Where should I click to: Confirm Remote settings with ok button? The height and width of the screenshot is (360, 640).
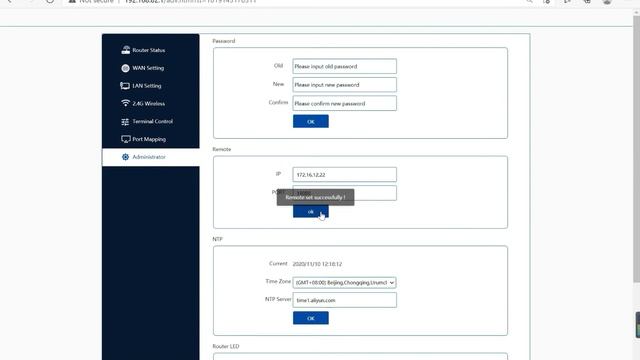(311, 212)
